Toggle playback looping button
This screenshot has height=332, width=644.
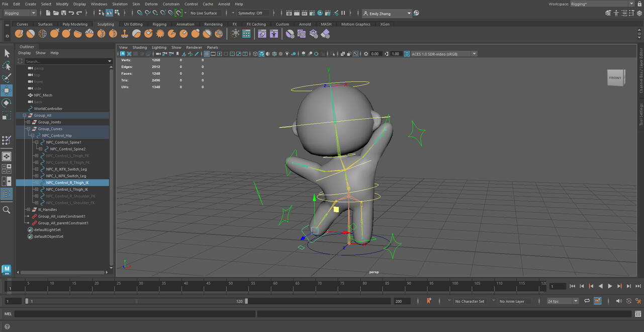click(587, 301)
